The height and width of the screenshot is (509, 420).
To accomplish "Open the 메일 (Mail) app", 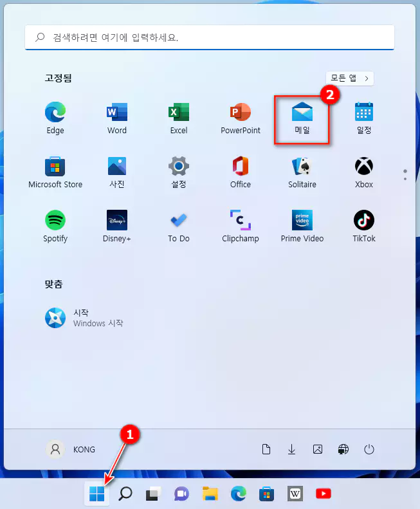I will coord(302,118).
